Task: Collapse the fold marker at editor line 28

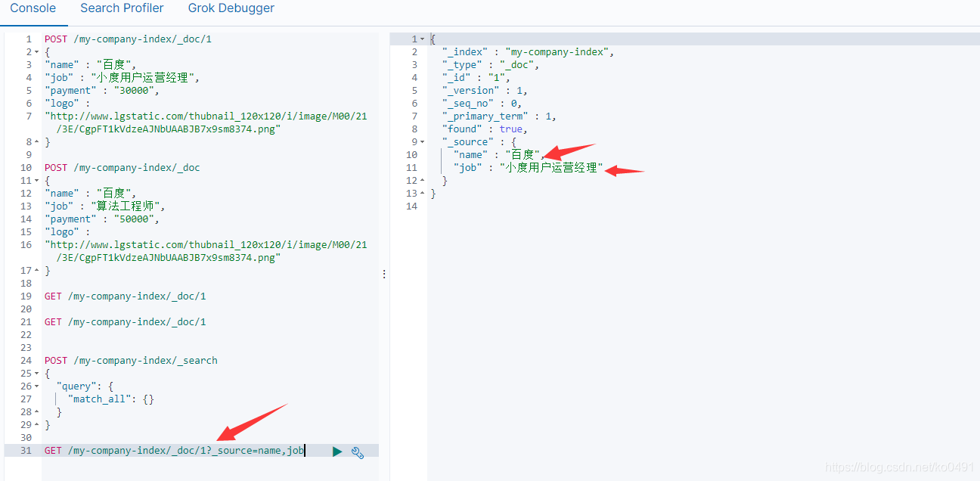Action: pos(36,412)
